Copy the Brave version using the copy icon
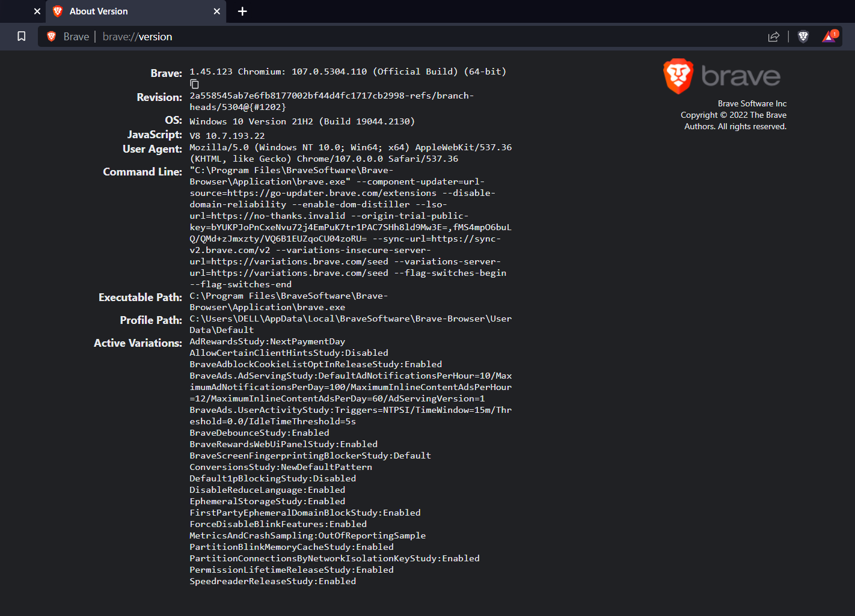The height and width of the screenshot is (616, 855). [x=194, y=84]
